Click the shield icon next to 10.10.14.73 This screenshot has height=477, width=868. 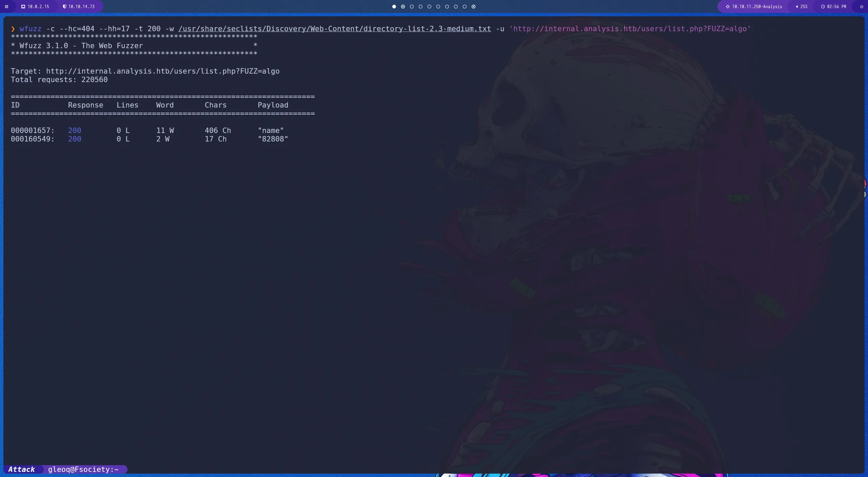64,6
